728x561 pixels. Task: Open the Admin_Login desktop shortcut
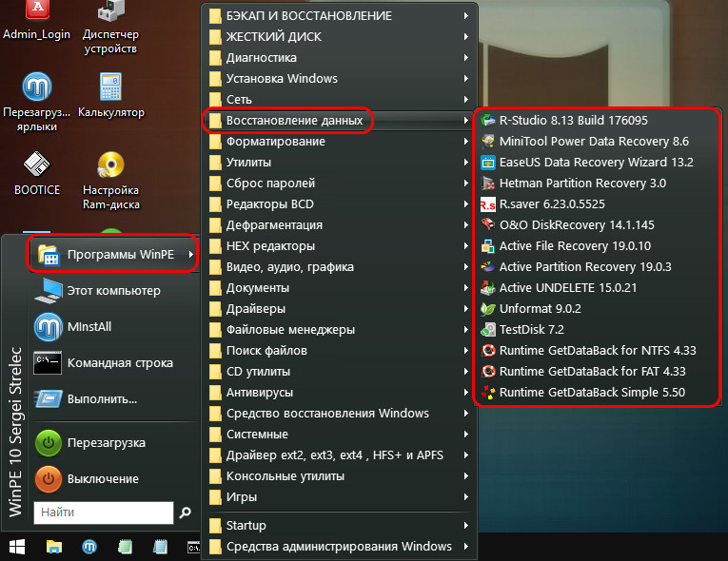point(37,20)
